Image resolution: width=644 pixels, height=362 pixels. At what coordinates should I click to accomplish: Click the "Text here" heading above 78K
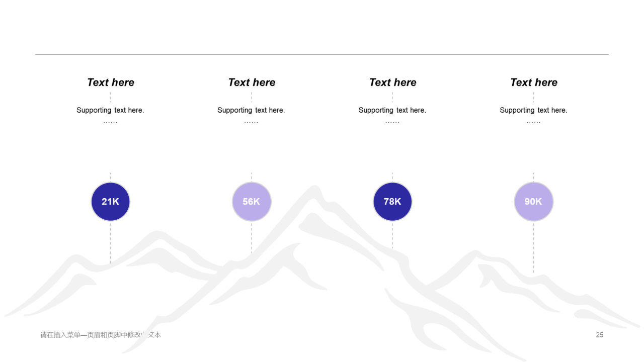[x=393, y=82]
